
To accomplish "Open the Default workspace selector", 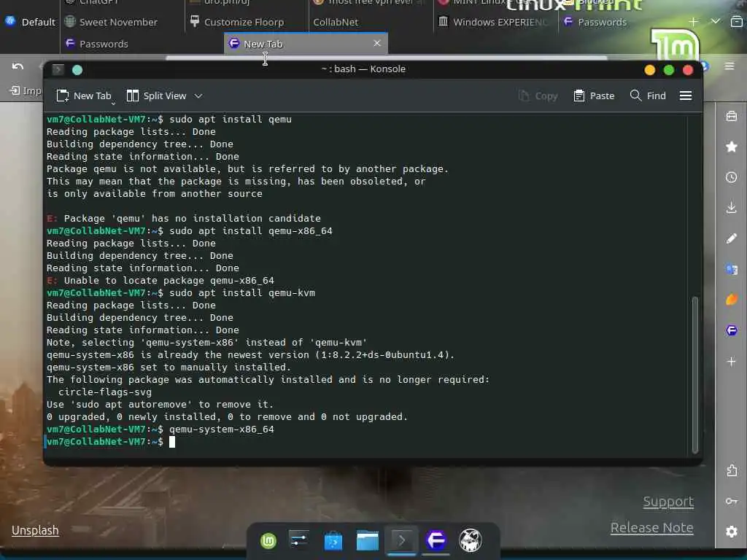I will click(30, 22).
